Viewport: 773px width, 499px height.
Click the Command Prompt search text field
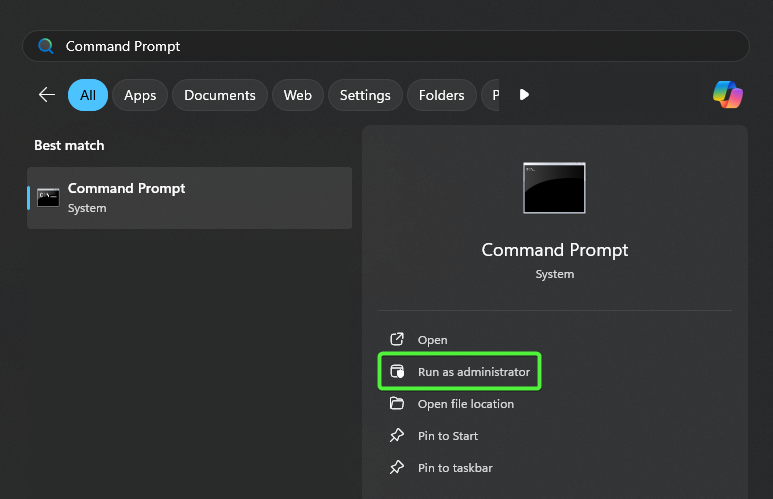400,46
